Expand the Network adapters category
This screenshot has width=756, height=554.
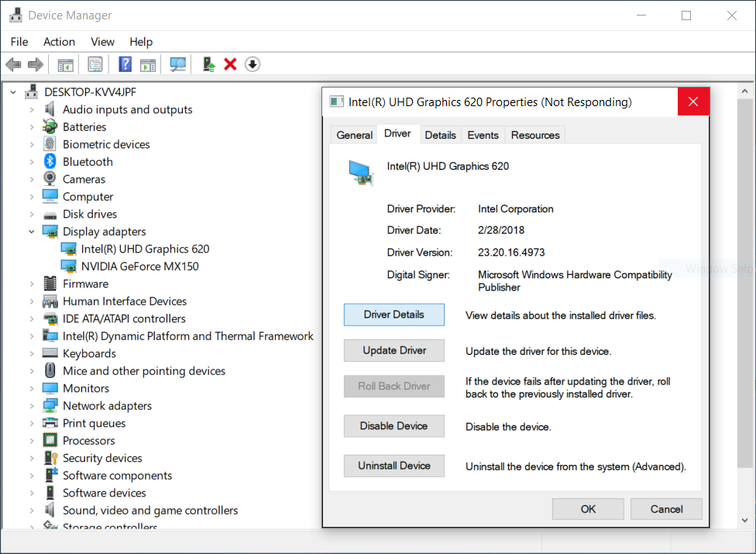tap(32, 406)
